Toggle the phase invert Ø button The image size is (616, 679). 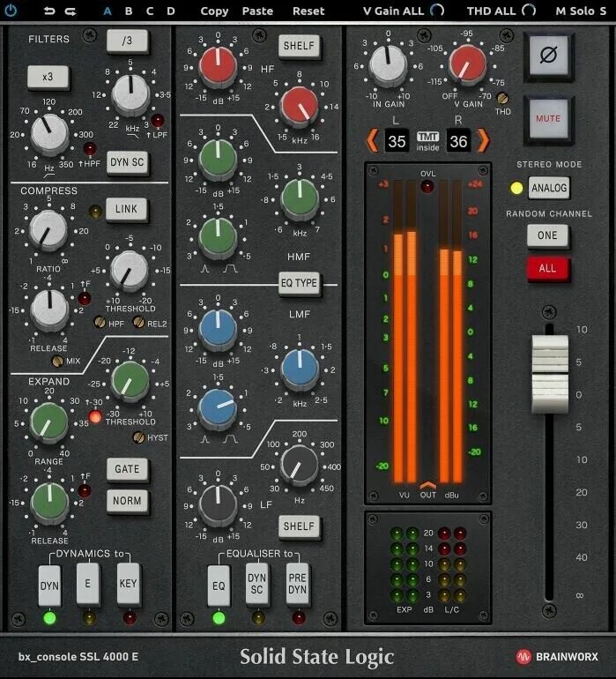[x=548, y=56]
